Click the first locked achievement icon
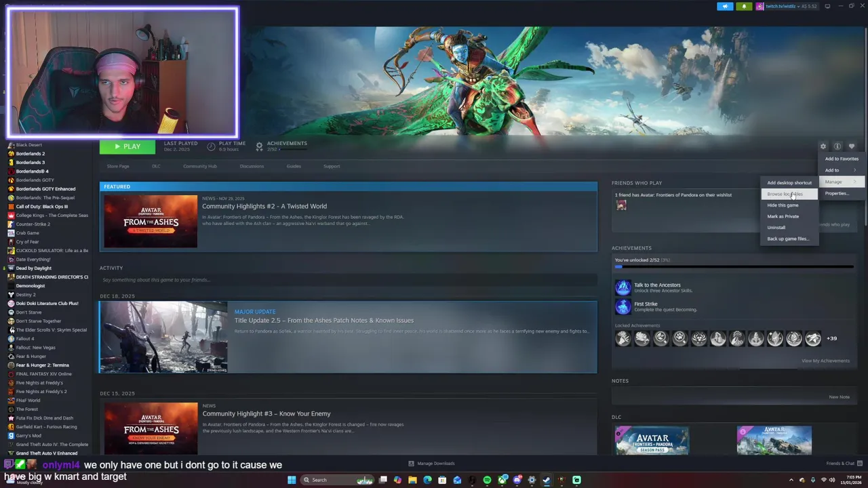The width and height of the screenshot is (868, 488). point(623,338)
